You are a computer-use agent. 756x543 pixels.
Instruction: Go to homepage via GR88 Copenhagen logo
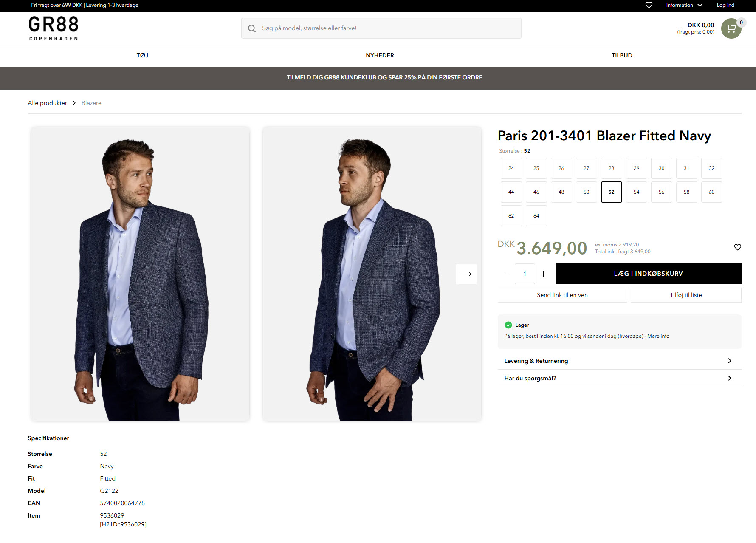tap(54, 28)
